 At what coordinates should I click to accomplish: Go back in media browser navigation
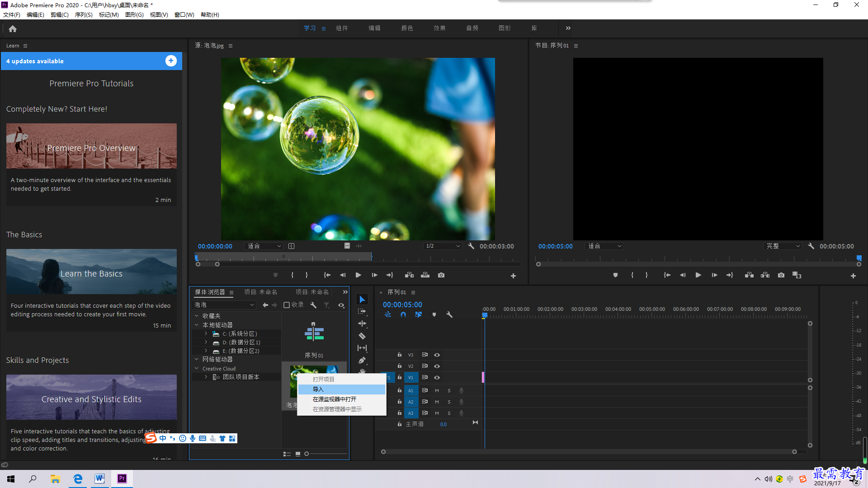[265, 305]
